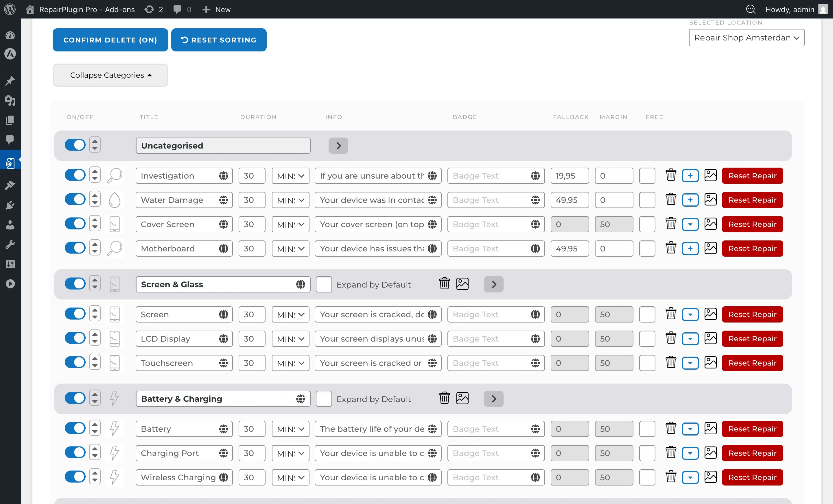Open the Selected Location dropdown
Screen dimensions: 833x504
pos(746,38)
